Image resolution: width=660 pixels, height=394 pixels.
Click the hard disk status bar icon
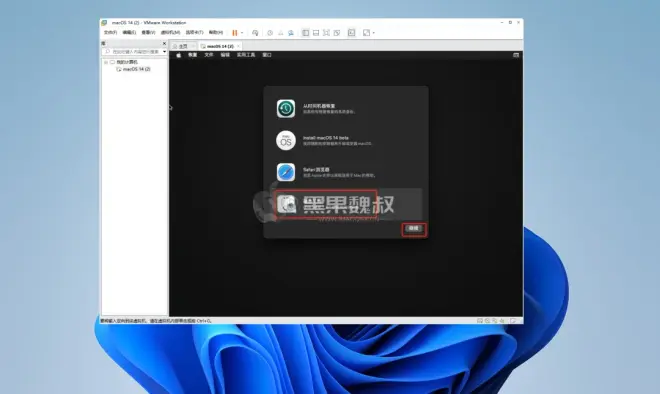pos(479,321)
